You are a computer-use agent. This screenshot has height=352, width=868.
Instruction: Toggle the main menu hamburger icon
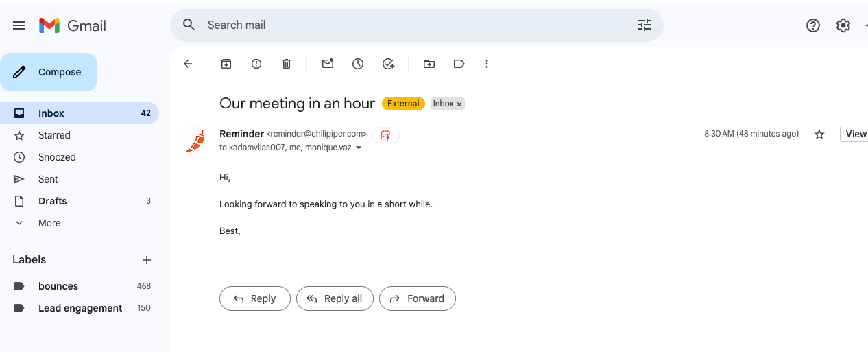click(x=19, y=25)
